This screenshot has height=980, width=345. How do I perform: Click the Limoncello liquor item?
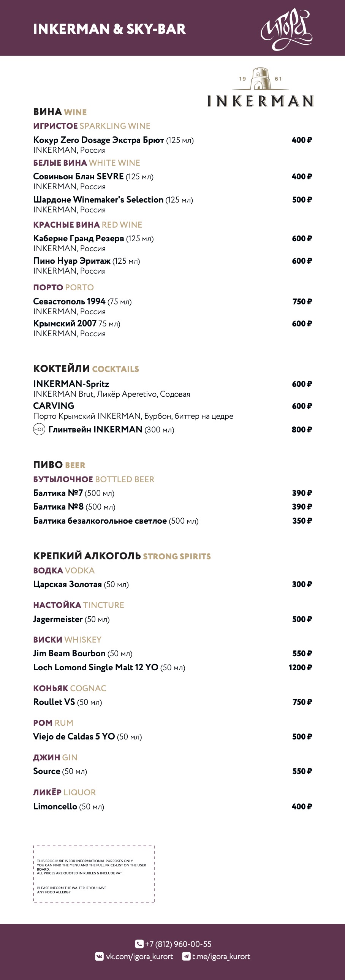tap(55, 806)
